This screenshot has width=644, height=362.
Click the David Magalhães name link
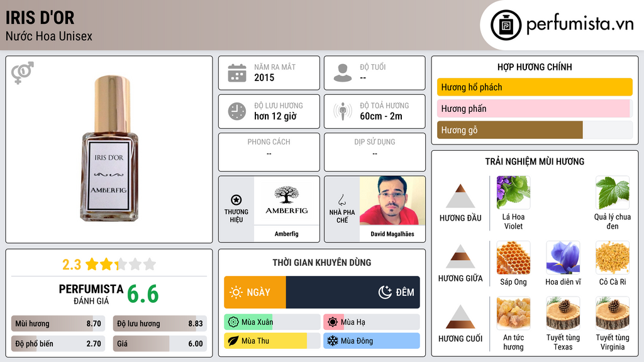pos(392,234)
